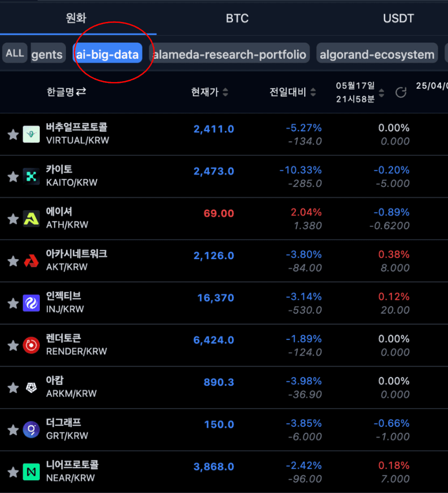
Task: Switch to the USDT market tab
Action: point(398,18)
